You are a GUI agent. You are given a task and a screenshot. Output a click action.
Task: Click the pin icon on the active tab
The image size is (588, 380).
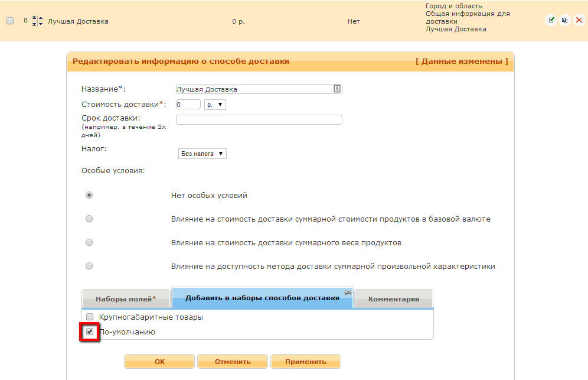pos(347,293)
